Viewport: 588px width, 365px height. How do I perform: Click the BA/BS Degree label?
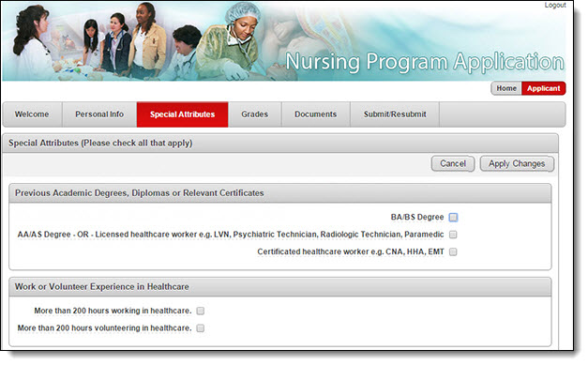(417, 217)
